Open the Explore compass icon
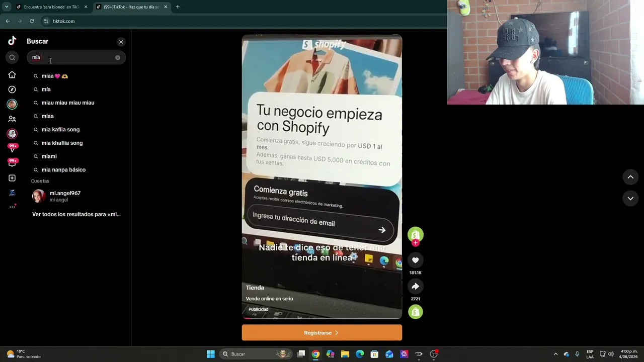644x362 pixels. [12, 89]
